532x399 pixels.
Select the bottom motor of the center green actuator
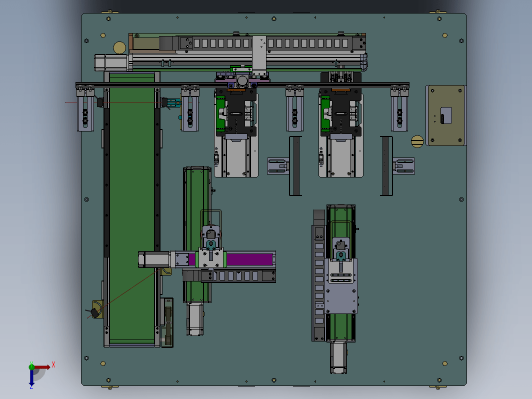click(195, 319)
